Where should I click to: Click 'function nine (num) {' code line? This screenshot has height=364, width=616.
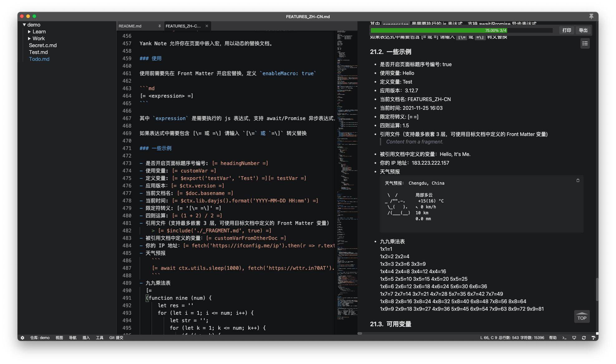[180, 298]
